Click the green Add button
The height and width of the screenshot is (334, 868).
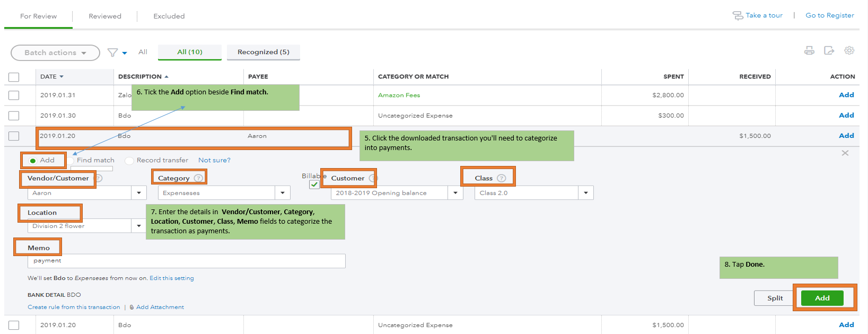tap(822, 298)
